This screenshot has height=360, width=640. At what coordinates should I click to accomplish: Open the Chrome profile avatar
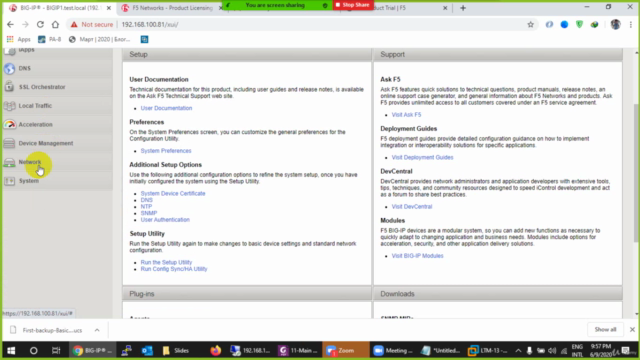(x=615, y=24)
